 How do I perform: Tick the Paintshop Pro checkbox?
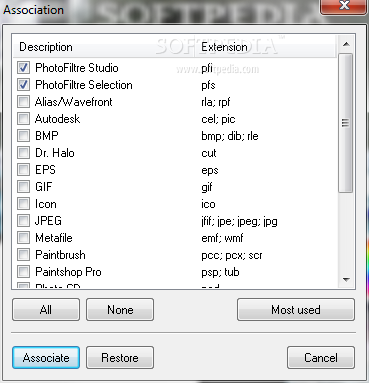23,272
